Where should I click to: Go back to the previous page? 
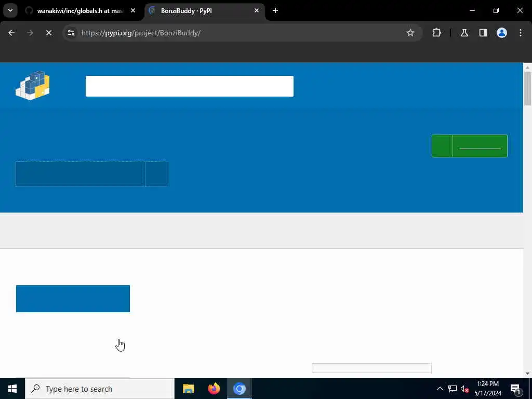pyautogui.click(x=11, y=33)
